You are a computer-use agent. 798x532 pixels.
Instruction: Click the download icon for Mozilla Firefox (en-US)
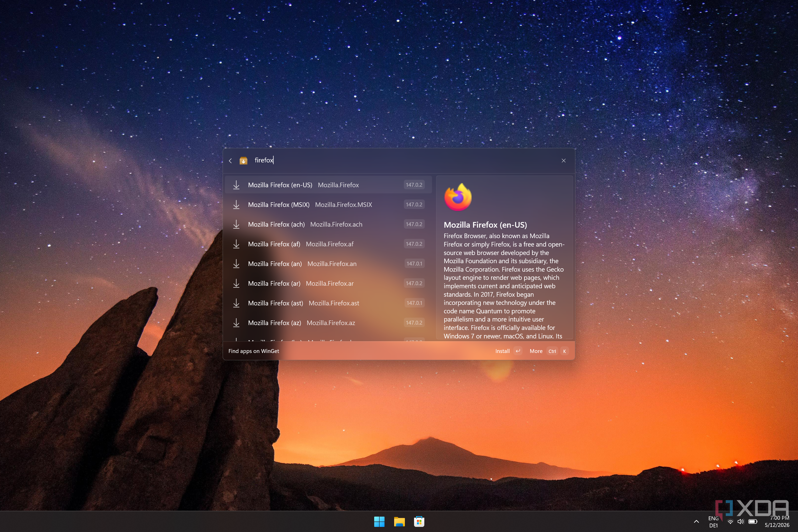pos(236,185)
